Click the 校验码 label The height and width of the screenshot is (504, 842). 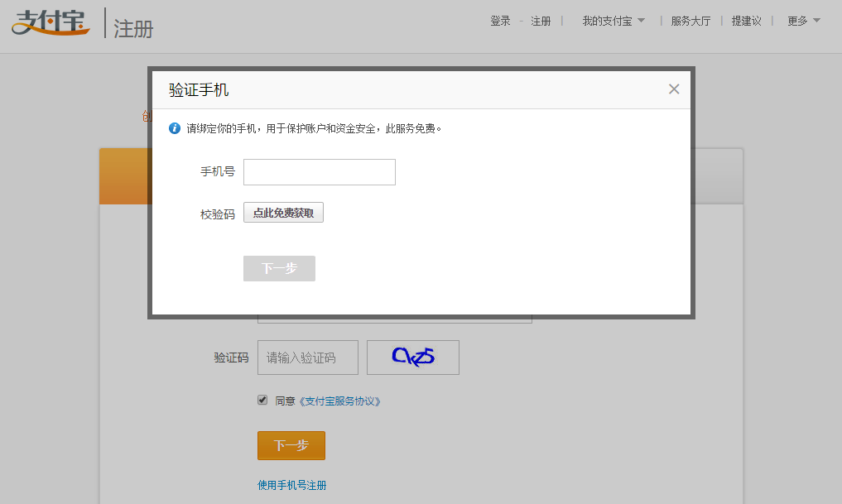[218, 214]
